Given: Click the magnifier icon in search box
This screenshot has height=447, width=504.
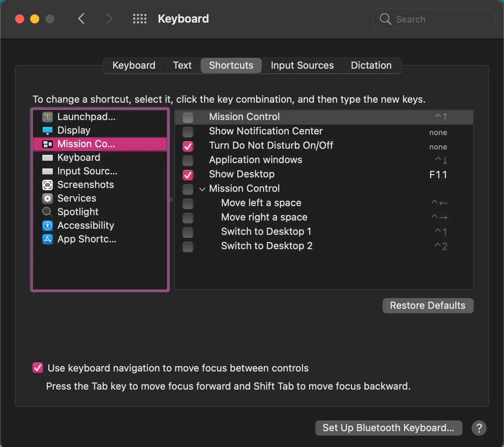Looking at the screenshot, I should [385, 19].
